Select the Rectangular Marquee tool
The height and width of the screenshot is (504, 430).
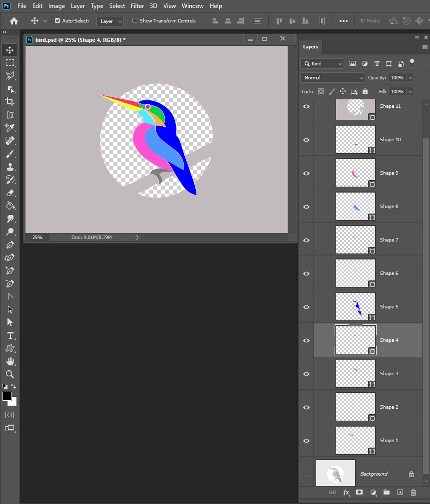coord(9,63)
